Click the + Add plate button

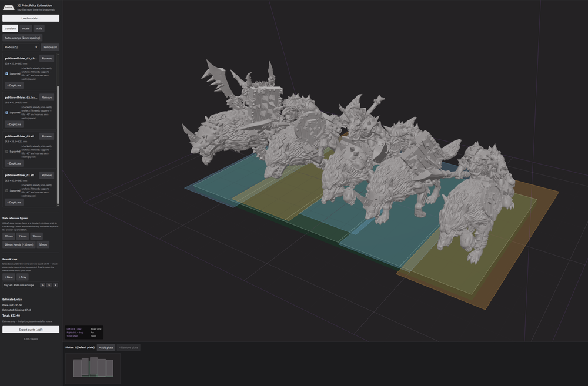pyautogui.click(x=106, y=348)
